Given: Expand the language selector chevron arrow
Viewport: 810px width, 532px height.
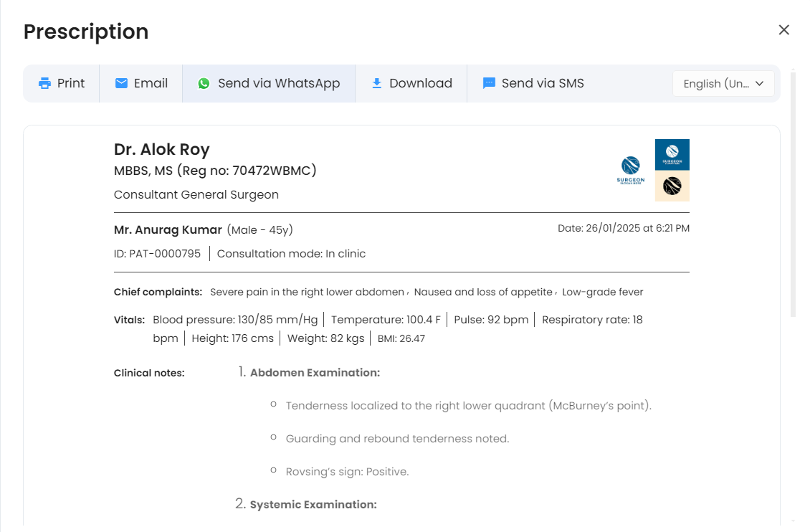Looking at the screenshot, I should click(760, 84).
